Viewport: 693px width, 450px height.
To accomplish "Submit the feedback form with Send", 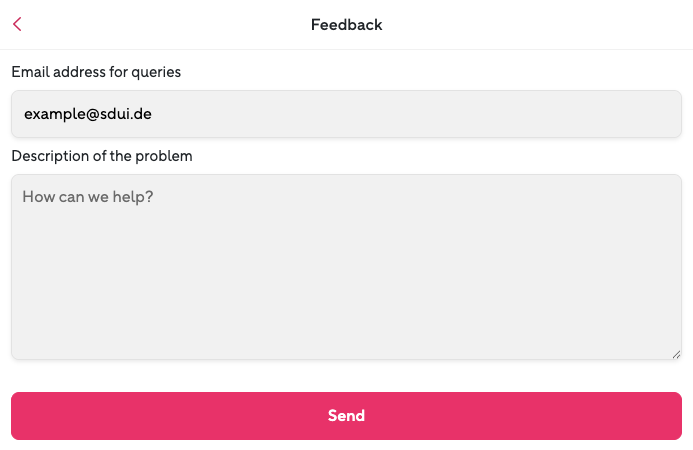I will 346,416.
